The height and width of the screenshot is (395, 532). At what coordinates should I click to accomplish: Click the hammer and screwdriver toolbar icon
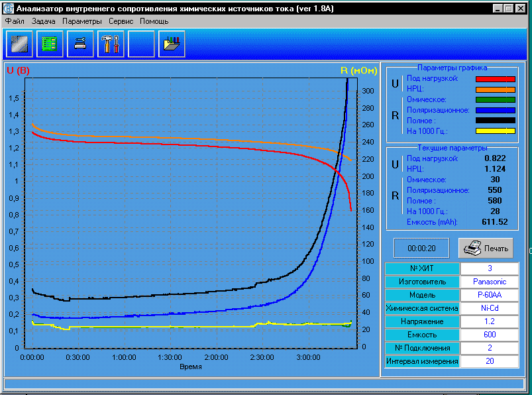[111, 44]
